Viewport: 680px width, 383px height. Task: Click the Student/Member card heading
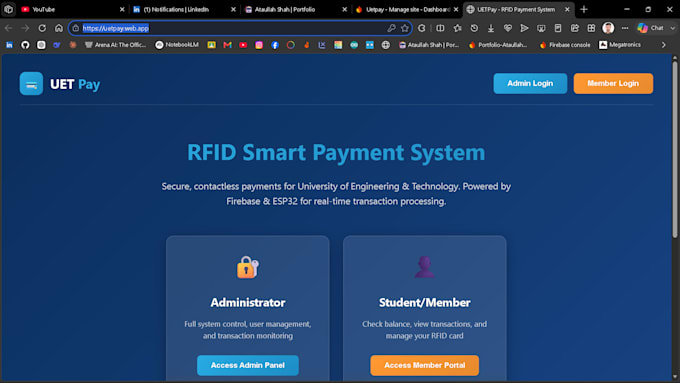tap(425, 302)
